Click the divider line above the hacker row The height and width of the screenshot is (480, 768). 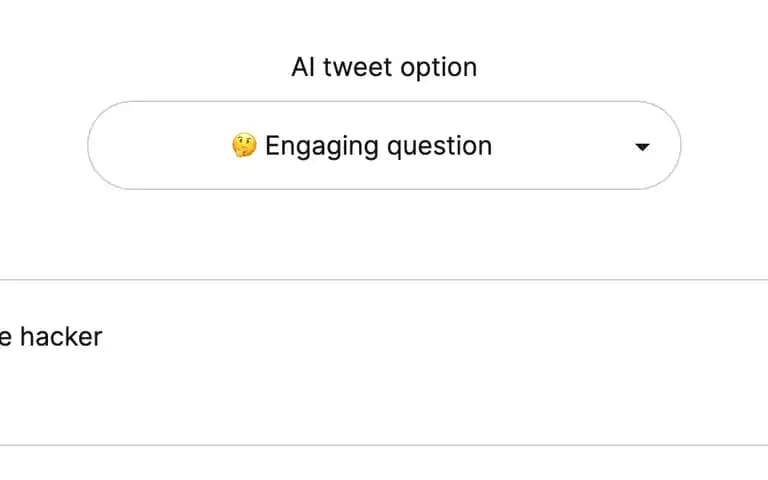384,280
